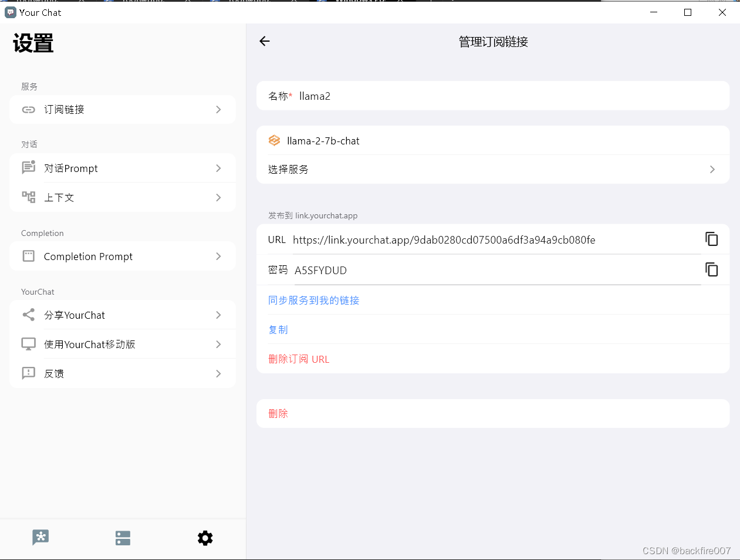
Task: Expand the 对话Prompt chevron
Action: (x=218, y=168)
